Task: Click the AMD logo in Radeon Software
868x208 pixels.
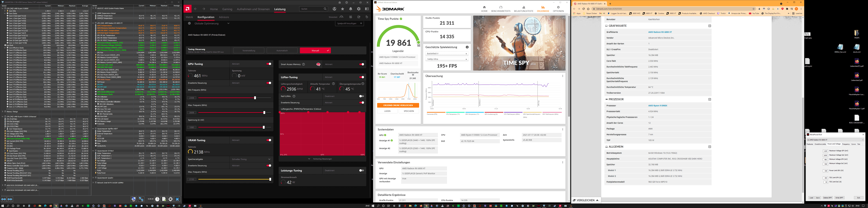Action: point(188,9)
